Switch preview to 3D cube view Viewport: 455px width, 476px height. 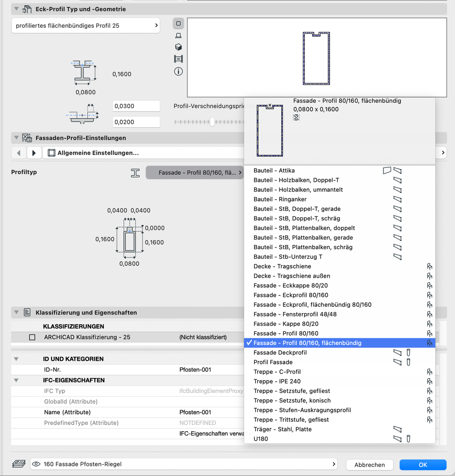[178, 47]
